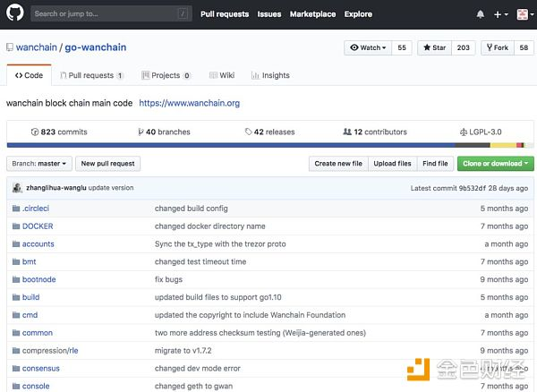The image size is (537, 392).
Task: Open 'changed geth to gwan' commit message
Action: coord(193,386)
